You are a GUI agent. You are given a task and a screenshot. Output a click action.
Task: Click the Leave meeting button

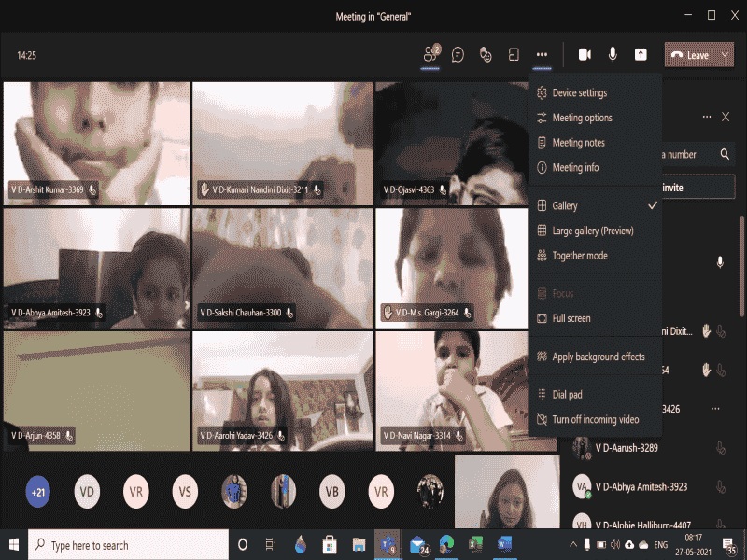coord(689,55)
